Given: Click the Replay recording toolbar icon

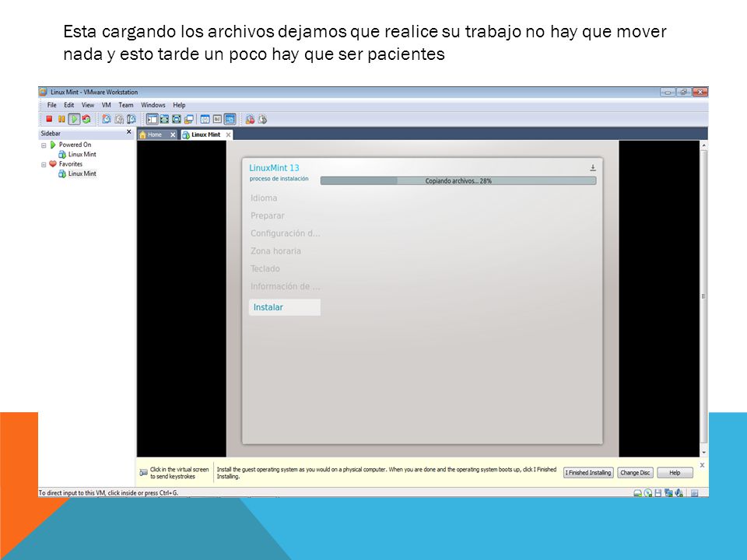Looking at the screenshot, I should pos(262,119).
